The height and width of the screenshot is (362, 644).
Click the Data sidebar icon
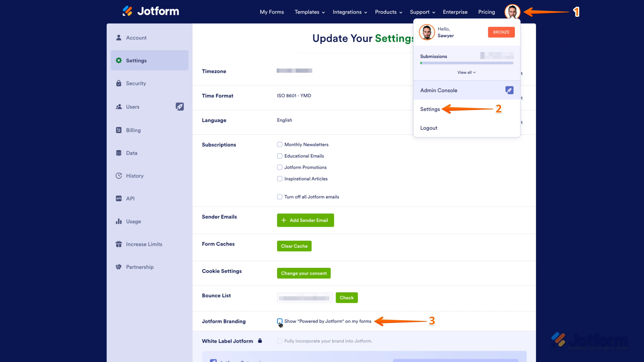coord(119,153)
